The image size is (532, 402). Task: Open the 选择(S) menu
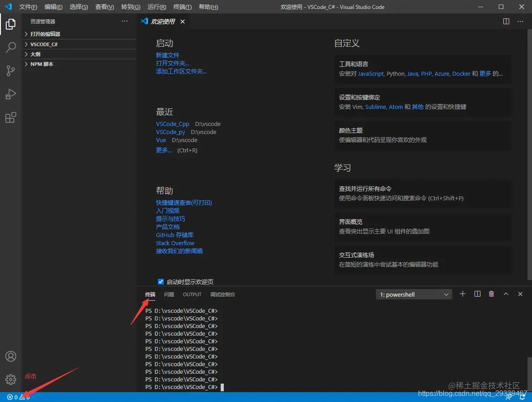coord(78,7)
